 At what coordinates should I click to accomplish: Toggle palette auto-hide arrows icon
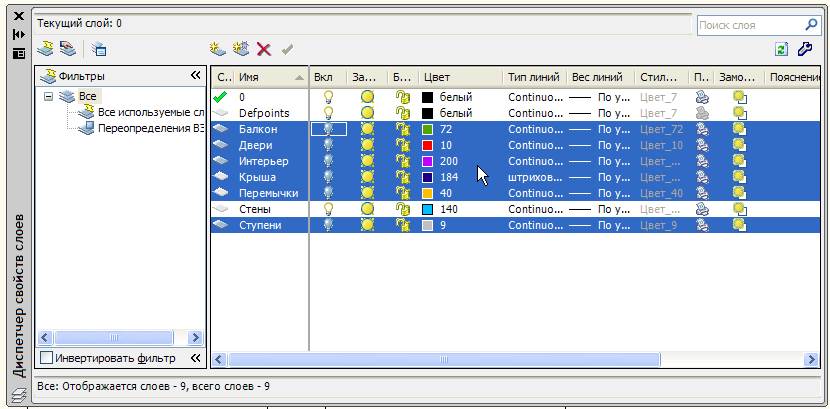pos(19,34)
